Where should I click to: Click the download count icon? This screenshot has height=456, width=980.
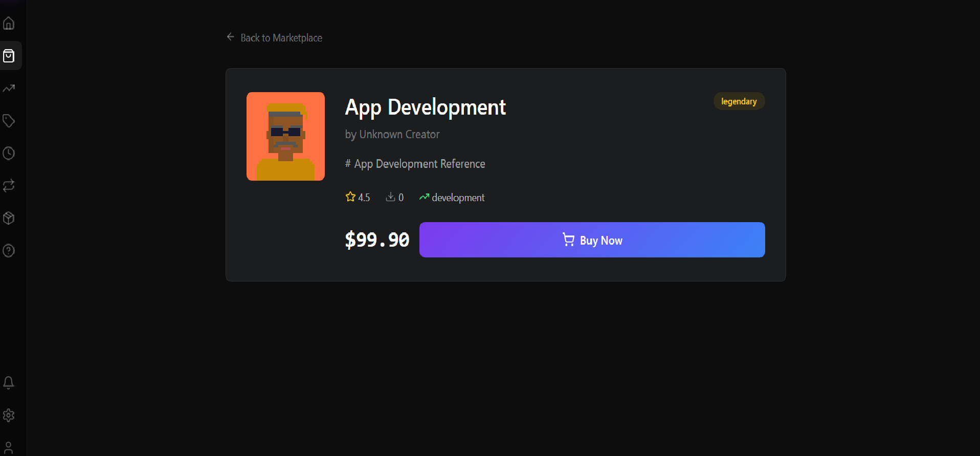click(390, 197)
